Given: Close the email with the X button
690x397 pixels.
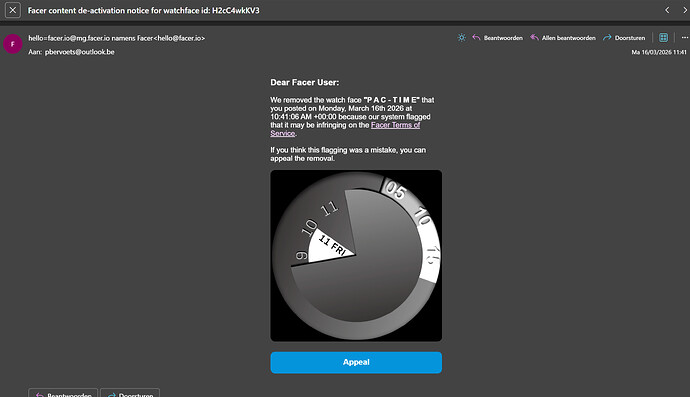Looking at the screenshot, I should click(13, 10).
